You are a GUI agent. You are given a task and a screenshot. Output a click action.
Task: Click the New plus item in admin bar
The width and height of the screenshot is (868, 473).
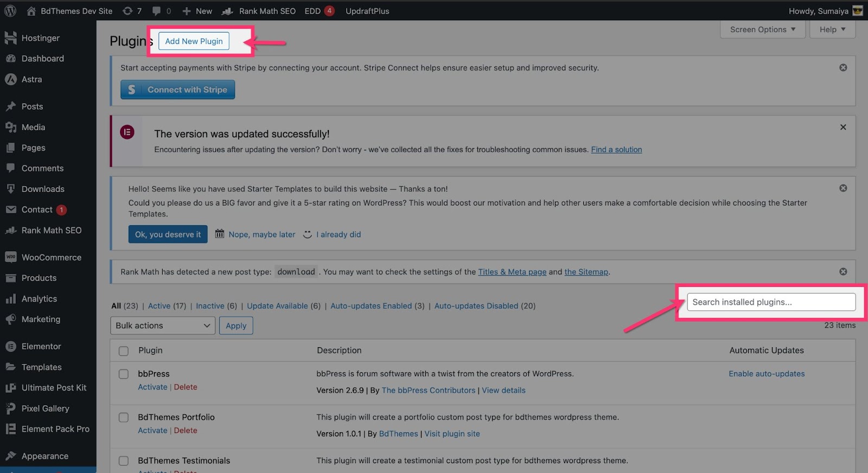pos(197,11)
